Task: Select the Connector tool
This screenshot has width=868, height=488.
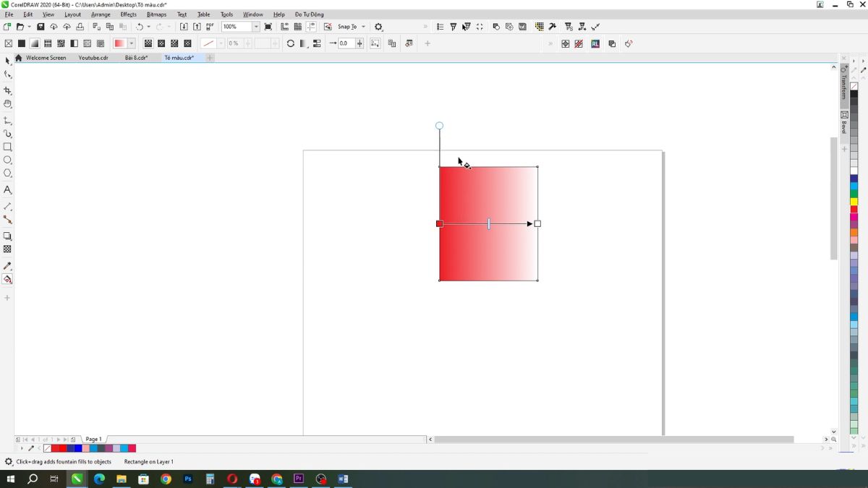Action: pos(7,220)
